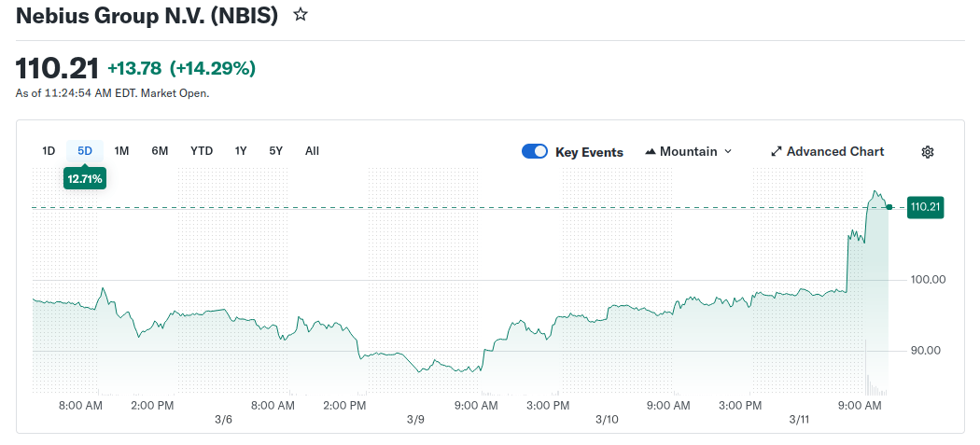Expand the Mountain chart type dropdown chevron
Viewport: 980px width, 445px height.
(x=728, y=151)
